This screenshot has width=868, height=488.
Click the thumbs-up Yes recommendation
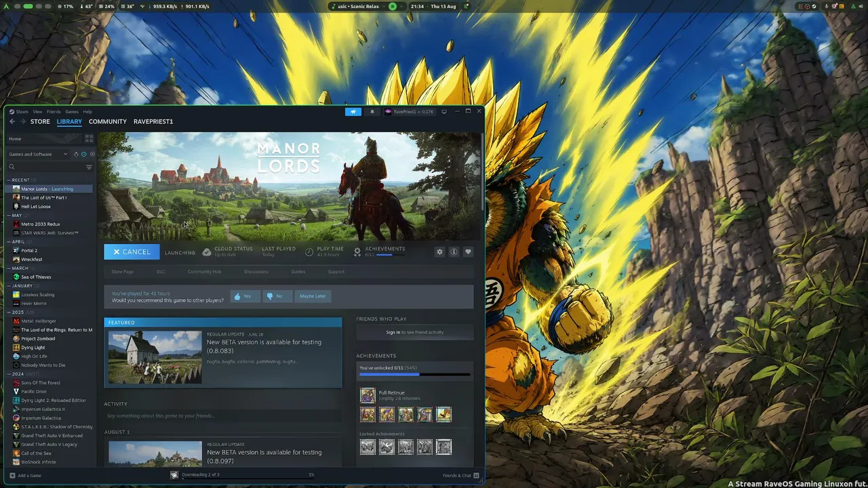[245, 296]
